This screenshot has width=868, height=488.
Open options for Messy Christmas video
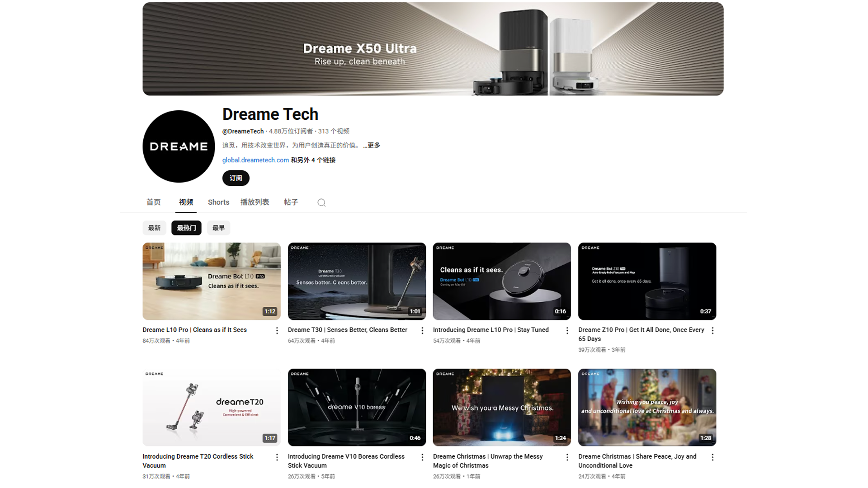567,457
